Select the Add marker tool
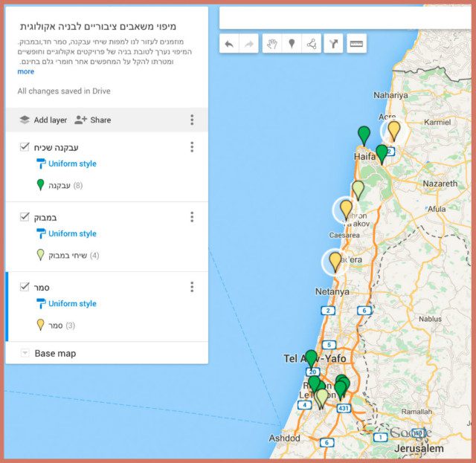Screen dimensions: 476x463 coord(292,44)
